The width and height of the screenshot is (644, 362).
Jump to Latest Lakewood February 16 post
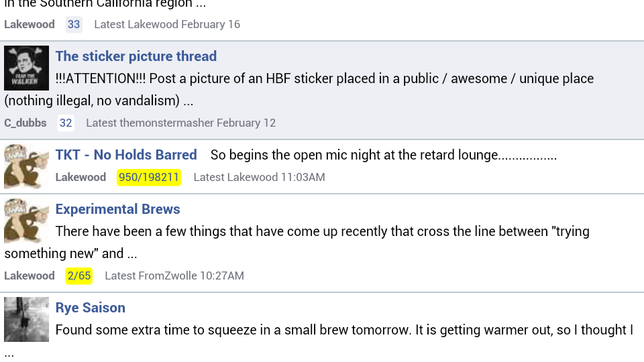(x=167, y=24)
